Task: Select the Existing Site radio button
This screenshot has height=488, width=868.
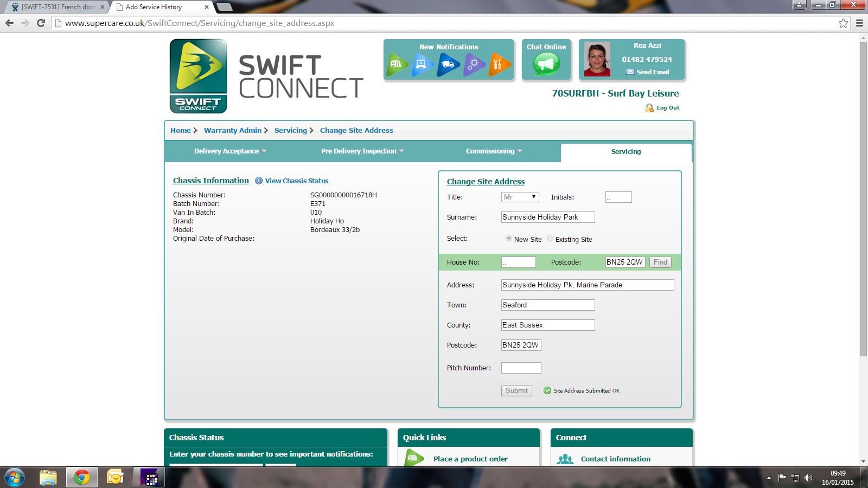Action: coord(550,239)
